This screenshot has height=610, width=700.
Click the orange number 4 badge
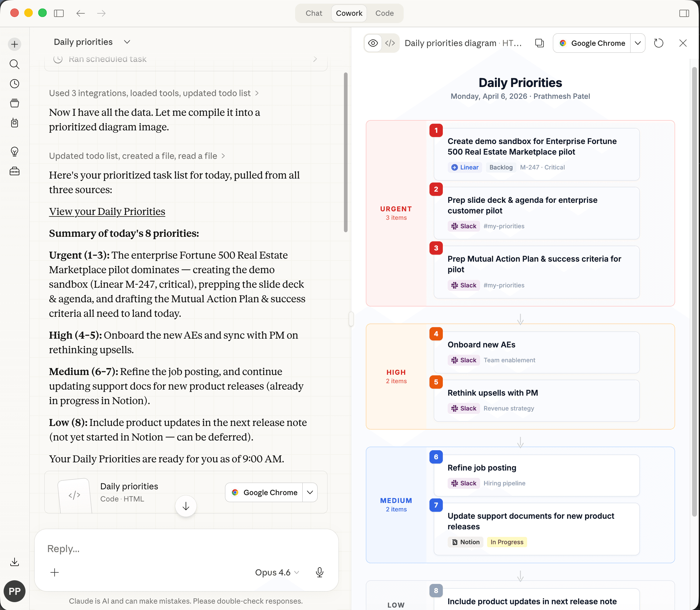(436, 334)
